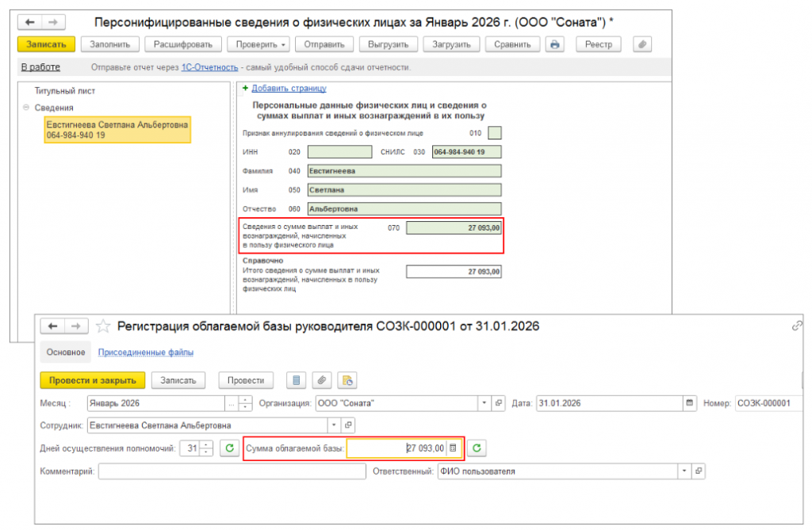Click the Итого summary amount field
The image size is (812, 530).
(454, 271)
